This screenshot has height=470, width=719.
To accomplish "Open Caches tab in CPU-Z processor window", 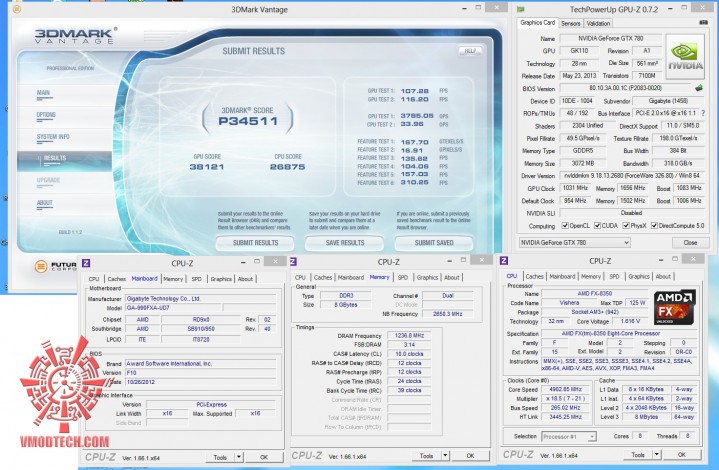I will click(x=534, y=276).
